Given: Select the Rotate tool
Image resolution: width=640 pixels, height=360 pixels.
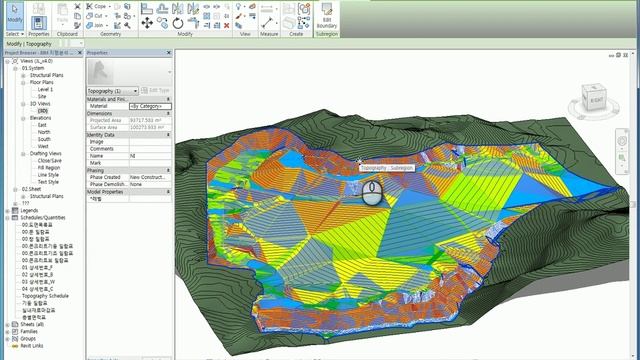Looking at the screenshot, I should (178, 23).
